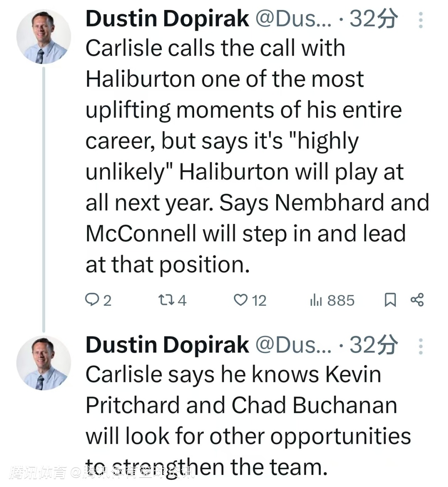Open the tweet about Pritchard and Buchanan
Viewport: 448px width, 487px height.
(245, 420)
